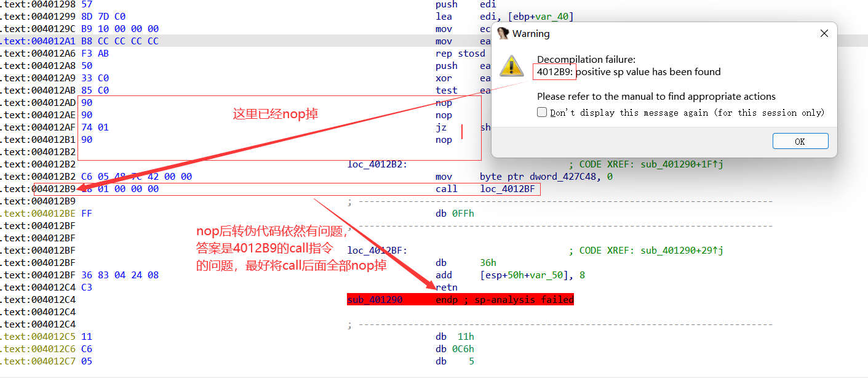Follow the loc_4012BF operand of the call
This screenshot has height=378, width=868.
508,189
